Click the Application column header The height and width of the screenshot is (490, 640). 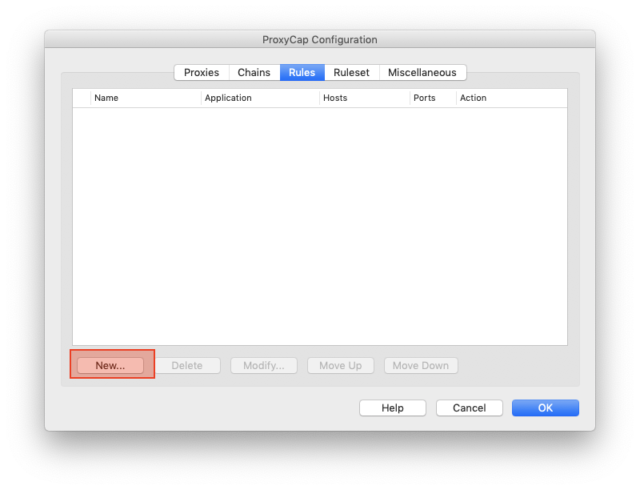260,98
